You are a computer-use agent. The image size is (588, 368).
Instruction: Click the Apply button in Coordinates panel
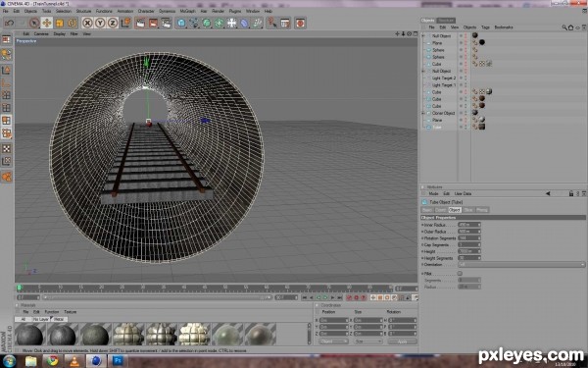(403, 342)
